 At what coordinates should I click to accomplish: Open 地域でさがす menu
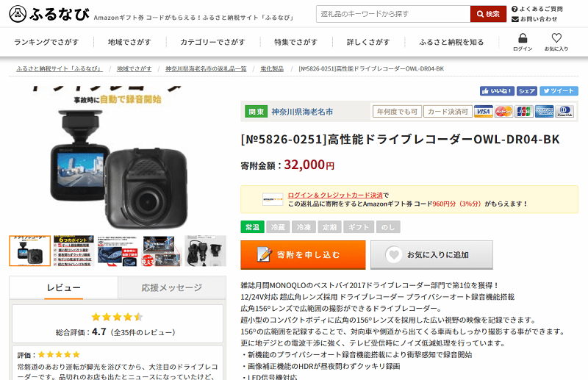coord(129,42)
